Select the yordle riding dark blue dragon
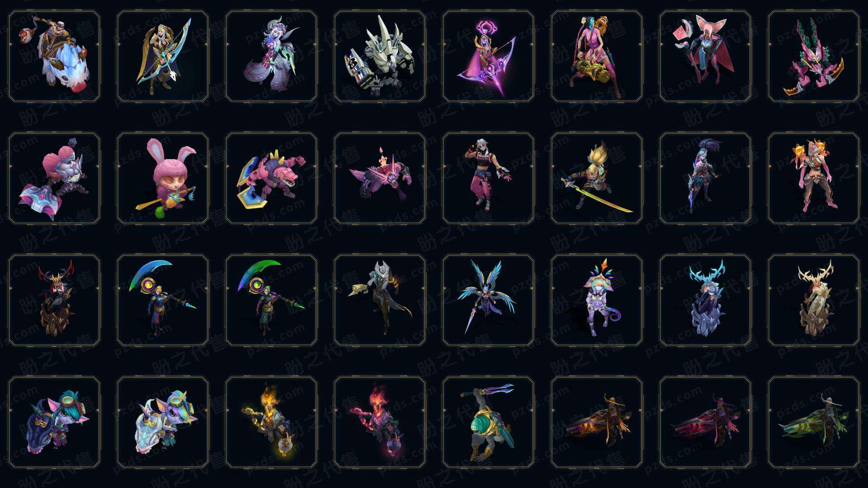The width and height of the screenshot is (868, 488). pyautogui.click(x=54, y=422)
